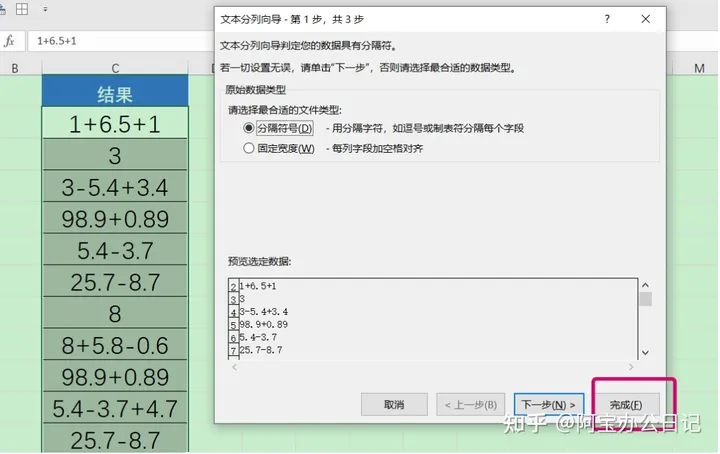Image resolution: width=720 pixels, height=454 pixels.
Task: Click the dialog help question mark
Action: (x=607, y=19)
